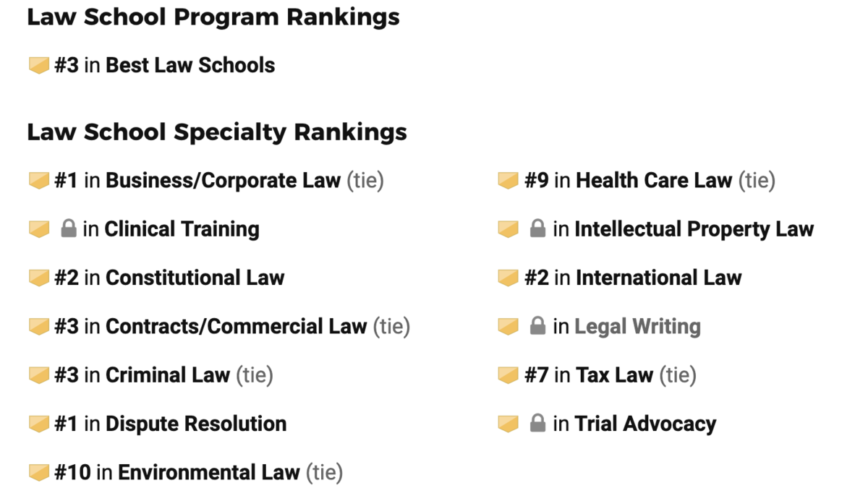
Task: Open the International Law ranking link
Action: (659, 278)
